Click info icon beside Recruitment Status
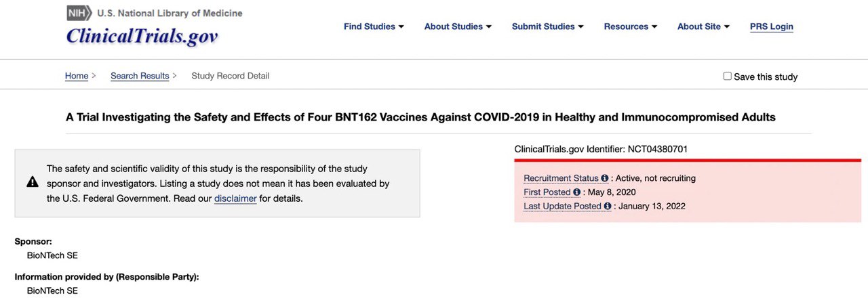Viewport: 868px width, 300px height. [x=604, y=178]
